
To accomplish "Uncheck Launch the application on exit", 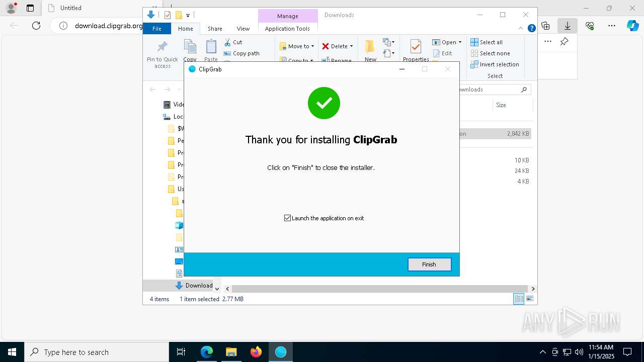I will (x=287, y=218).
